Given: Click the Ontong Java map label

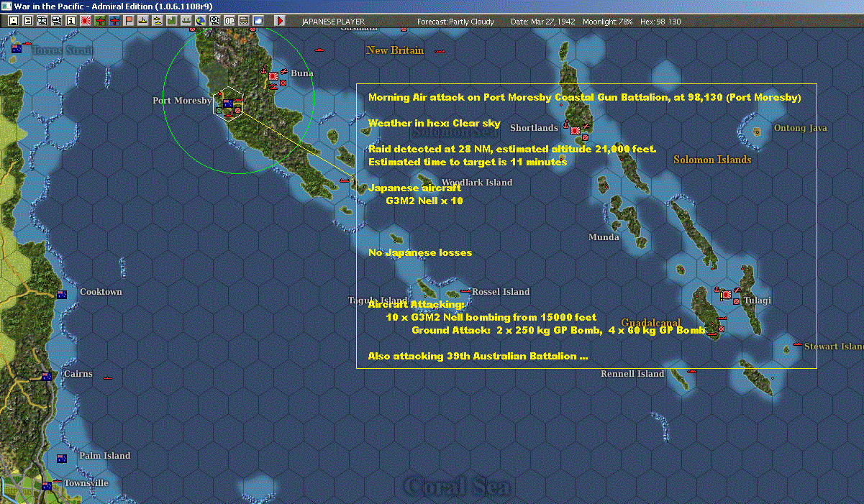Looking at the screenshot, I should click(x=800, y=128).
